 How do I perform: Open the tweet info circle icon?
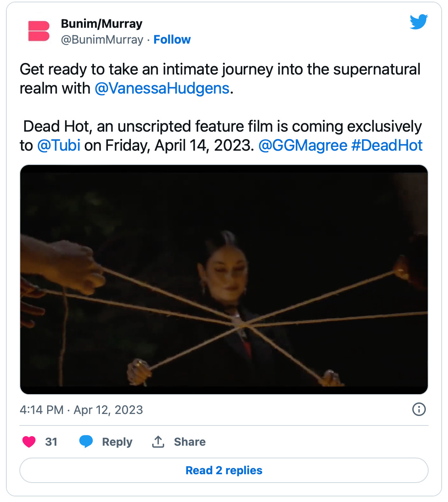click(419, 409)
